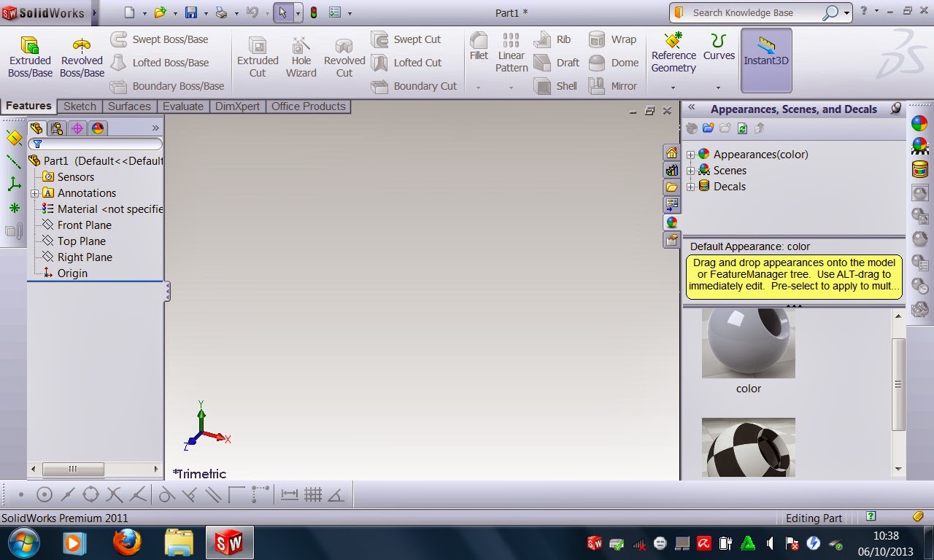
Task: Click the Rebuild traffic light icon
Action: 314,12
